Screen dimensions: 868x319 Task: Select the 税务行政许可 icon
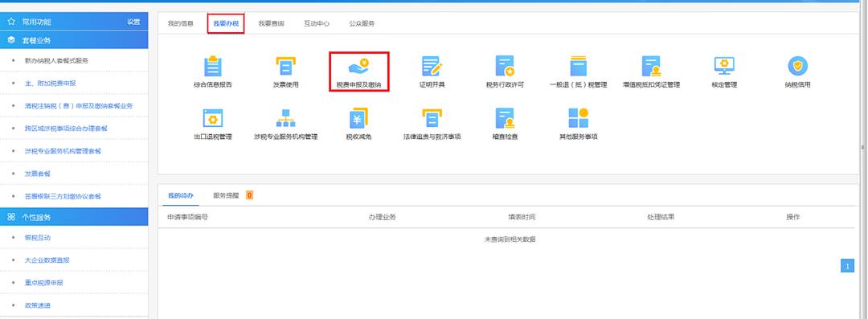pos(505,67)
